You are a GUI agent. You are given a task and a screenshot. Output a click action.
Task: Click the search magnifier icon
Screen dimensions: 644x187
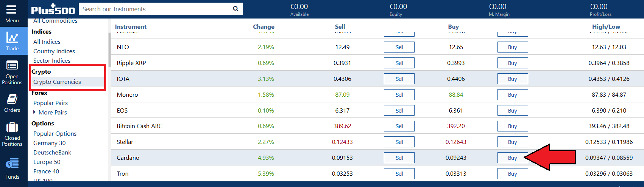[x=235, y=9]
